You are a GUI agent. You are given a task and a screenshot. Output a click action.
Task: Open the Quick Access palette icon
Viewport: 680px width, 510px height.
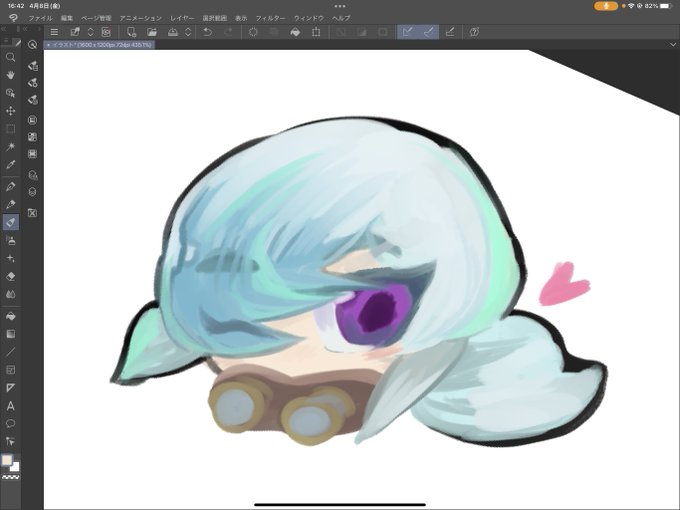point(33,45)
